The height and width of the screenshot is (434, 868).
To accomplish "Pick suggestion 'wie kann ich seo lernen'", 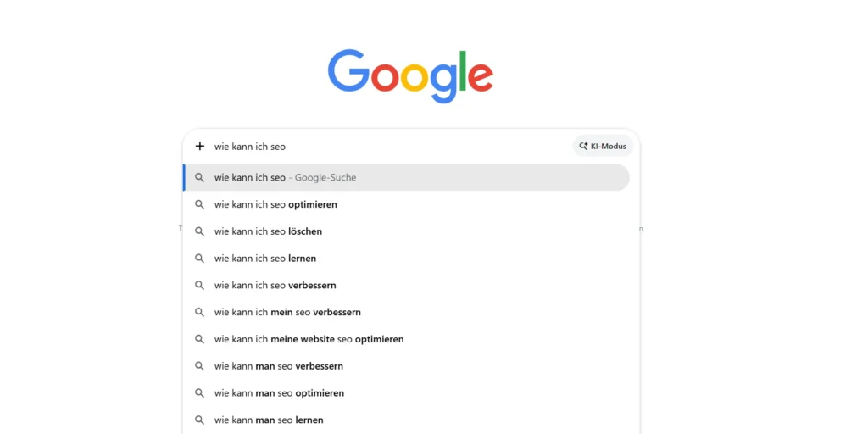I will pos(264,259).
